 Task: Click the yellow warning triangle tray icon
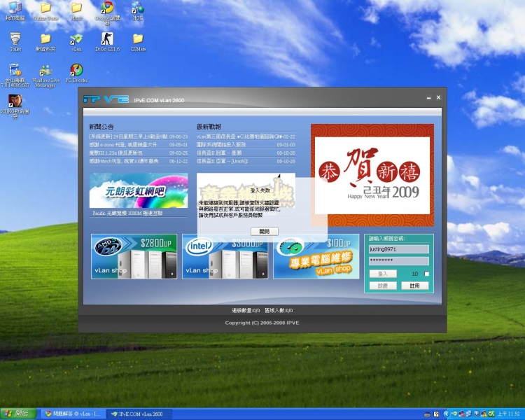pos(484,414)
